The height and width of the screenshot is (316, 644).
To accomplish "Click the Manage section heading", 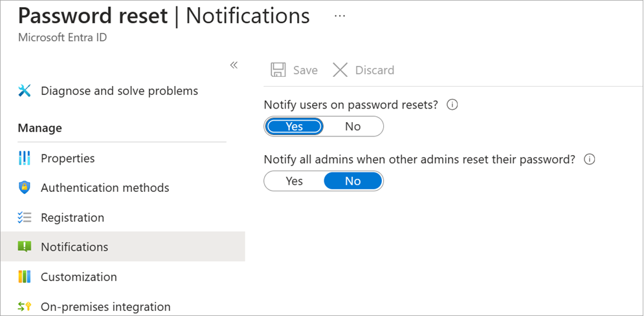I will (40, 128).
